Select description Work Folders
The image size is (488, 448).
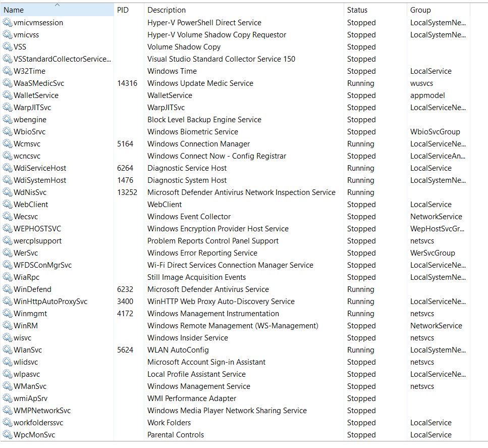pos(169,423)
